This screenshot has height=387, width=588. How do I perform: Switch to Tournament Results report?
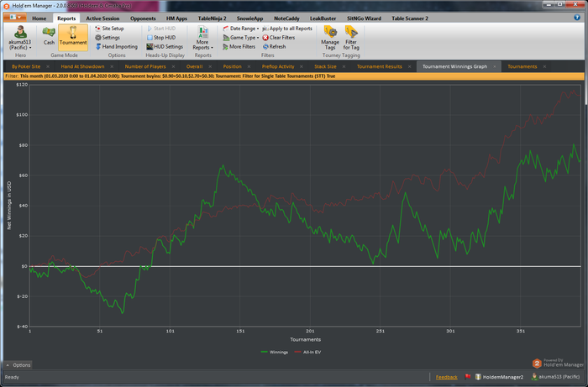[379, 66]
